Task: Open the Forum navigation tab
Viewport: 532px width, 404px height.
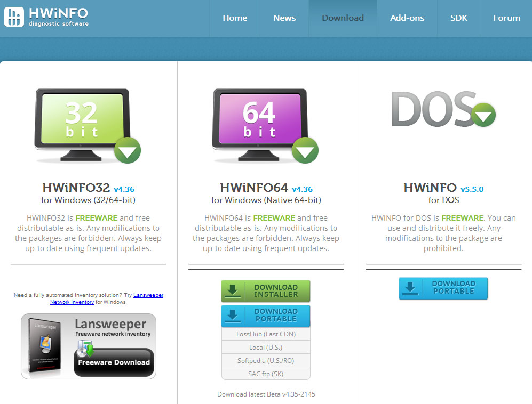Action: 506,18
